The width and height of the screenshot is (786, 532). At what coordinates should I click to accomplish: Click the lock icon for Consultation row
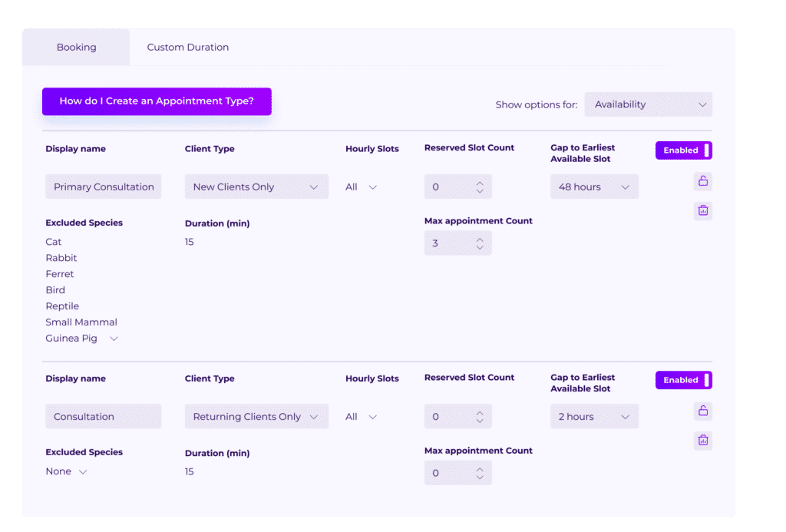pyautogui.click(x=702, y=411)
